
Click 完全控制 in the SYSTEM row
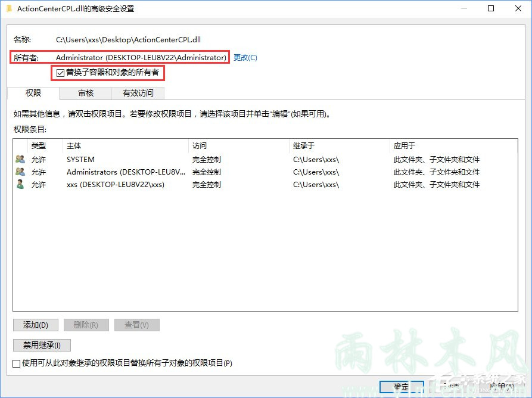point(207,159)
